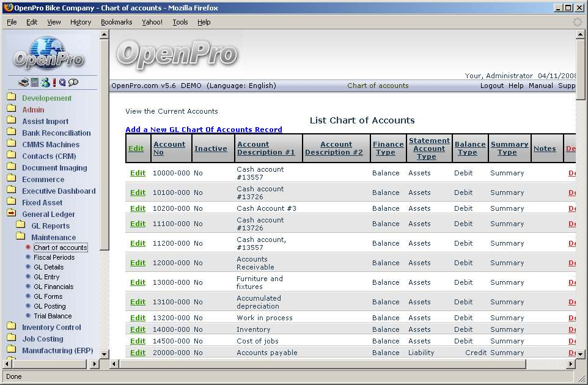Open the Bookmarks menu
588x385 pixels.
click(x=116, y=22)
